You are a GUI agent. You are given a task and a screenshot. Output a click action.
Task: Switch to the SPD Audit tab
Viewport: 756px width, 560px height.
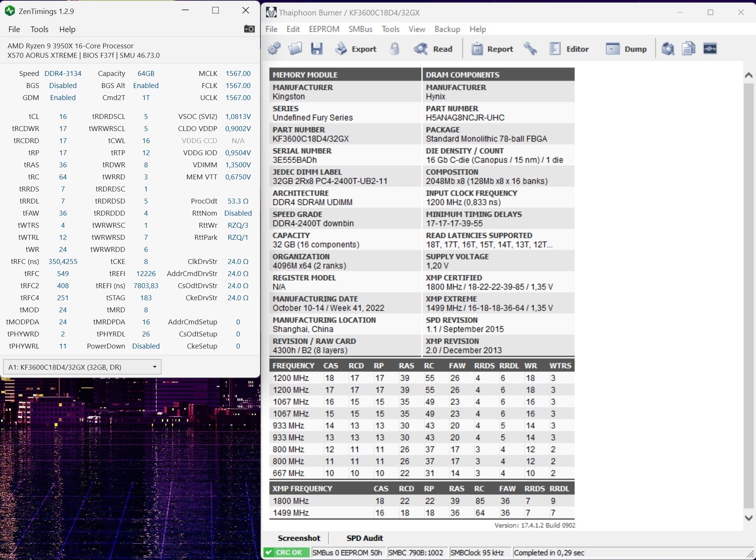pyautogui.click(x=364, y=538)
